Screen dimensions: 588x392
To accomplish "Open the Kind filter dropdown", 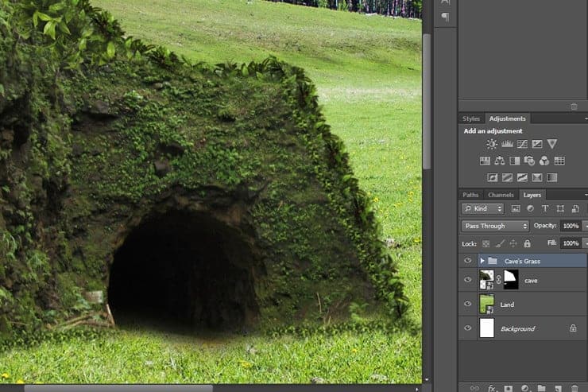I will click(482, 208).
